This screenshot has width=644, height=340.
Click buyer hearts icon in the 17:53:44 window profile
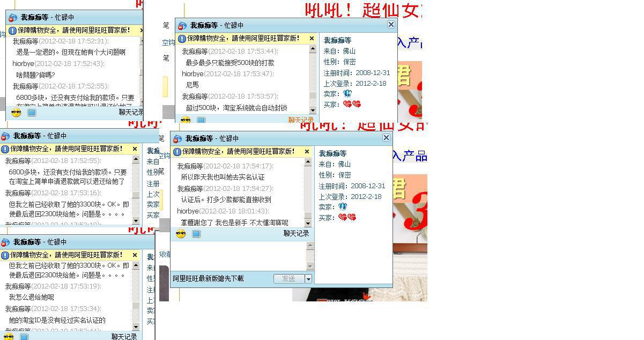pos(352,104)
